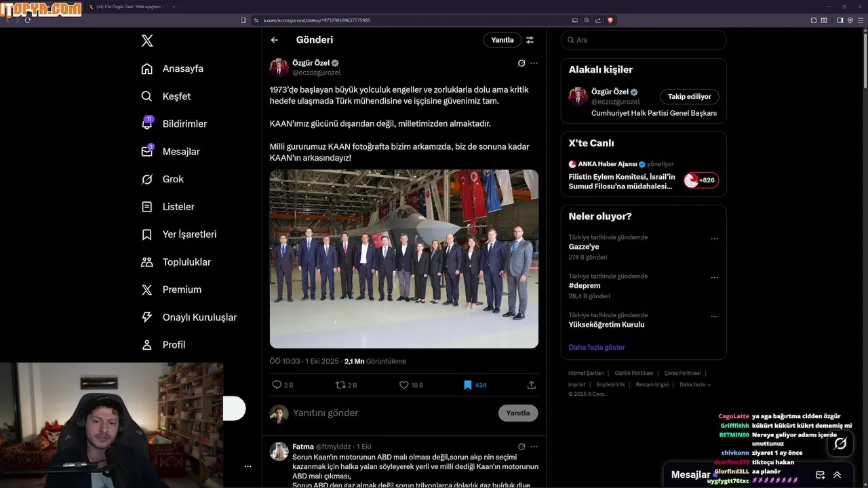Open the Çerez Politikası footer link
Viewport: 868px width, 488px height.
click(x=682, y=373)
